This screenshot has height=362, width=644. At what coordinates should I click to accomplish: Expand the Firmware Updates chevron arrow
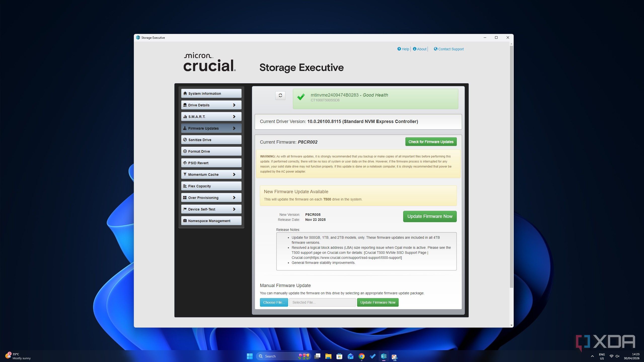pyautogui.click(x=234, y=128)
